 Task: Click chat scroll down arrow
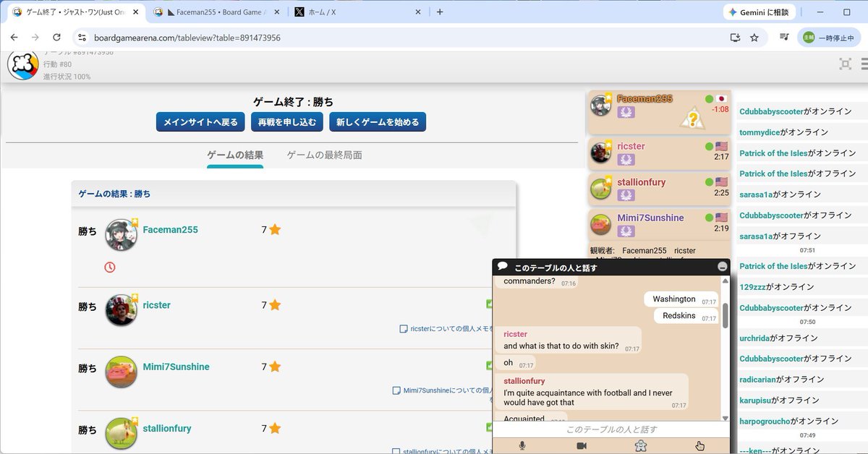(726, 418)
